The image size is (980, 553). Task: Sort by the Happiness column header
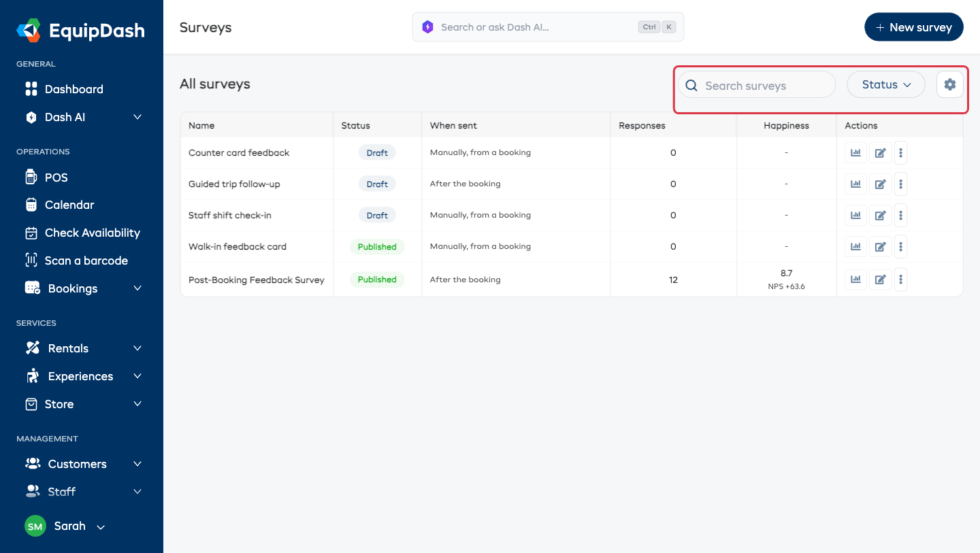tap(786, 126)
